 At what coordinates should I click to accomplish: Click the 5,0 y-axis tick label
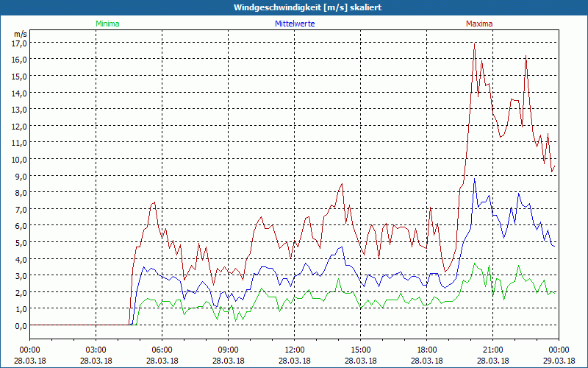coord(21,242)
